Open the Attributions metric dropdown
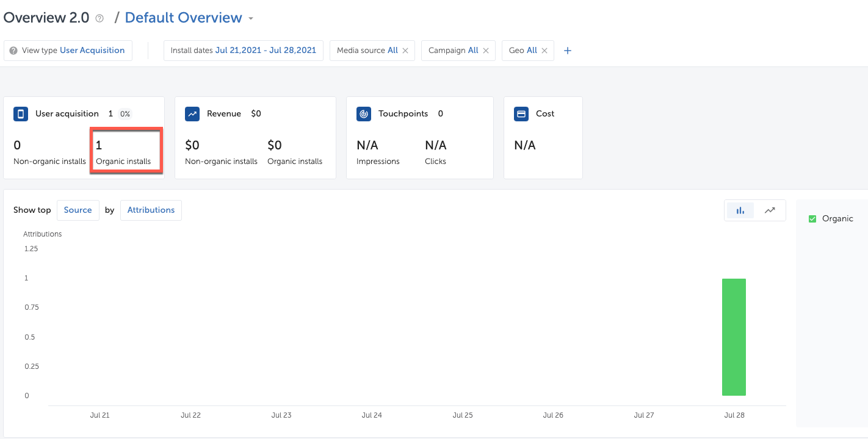Image resolution: width=868 pixels, height=439 pixels. (x=151, y=210)
